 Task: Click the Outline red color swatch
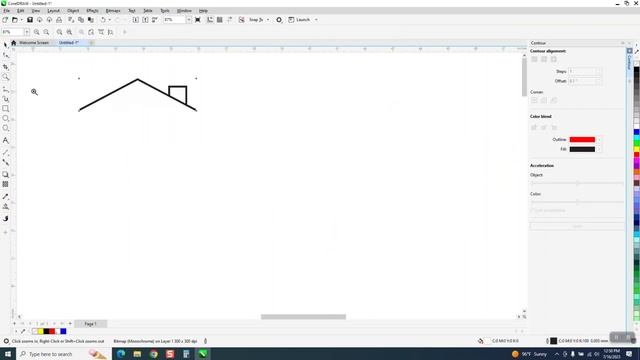(x=582, y=140)
